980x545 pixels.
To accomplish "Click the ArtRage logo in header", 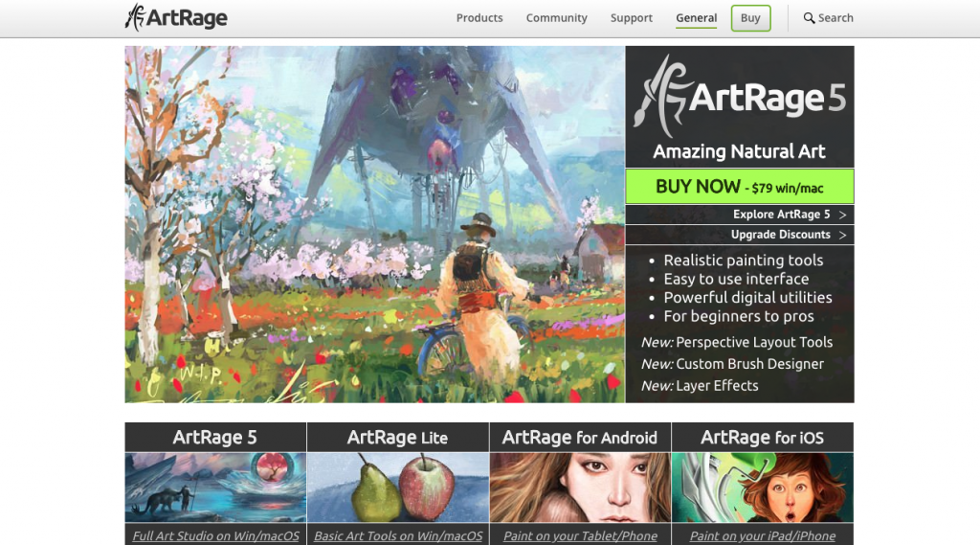I will pos(176,18).
